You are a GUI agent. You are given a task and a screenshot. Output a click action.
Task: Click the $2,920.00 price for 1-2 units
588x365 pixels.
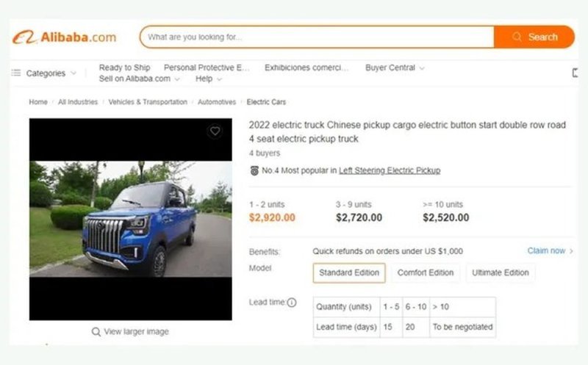pyautogui.click(x=272, y=217)
